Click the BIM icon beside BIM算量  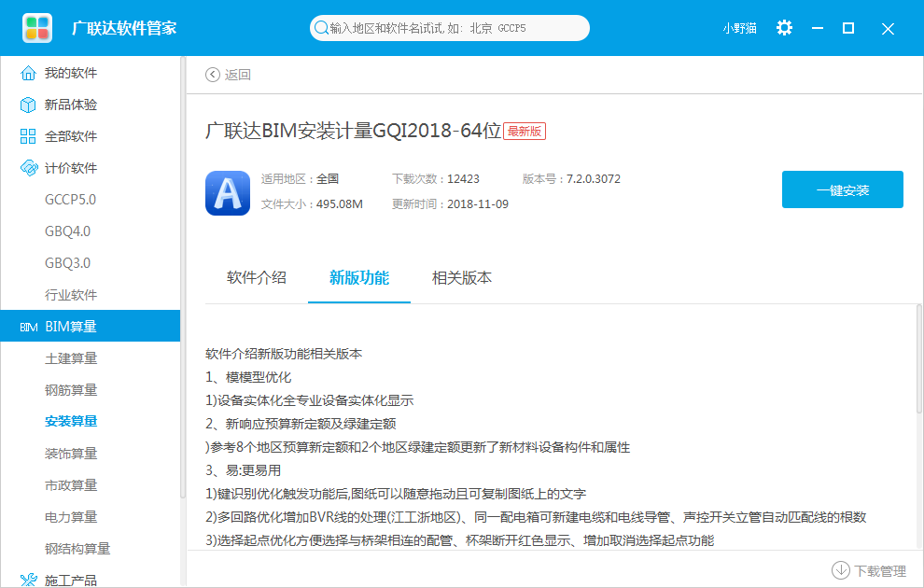[x=28, y=327]
